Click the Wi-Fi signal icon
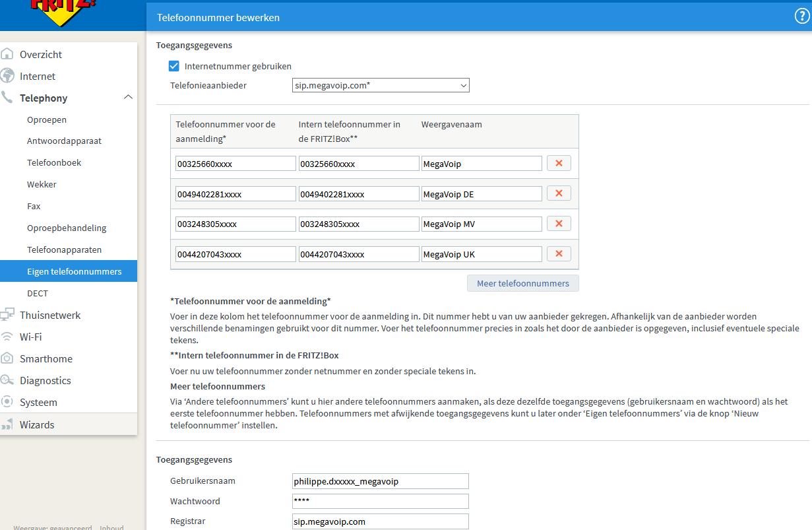 tap(7, 337)
